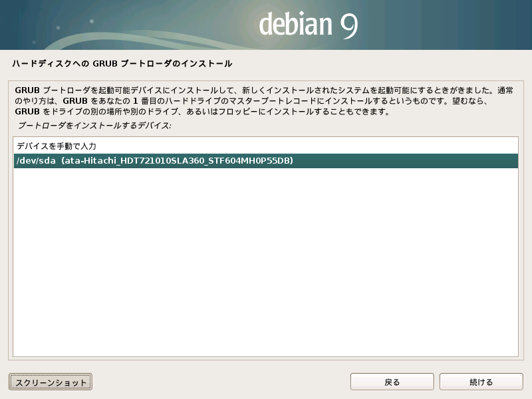Click the bold GRUB word starting the description

(x=27, y=90)
